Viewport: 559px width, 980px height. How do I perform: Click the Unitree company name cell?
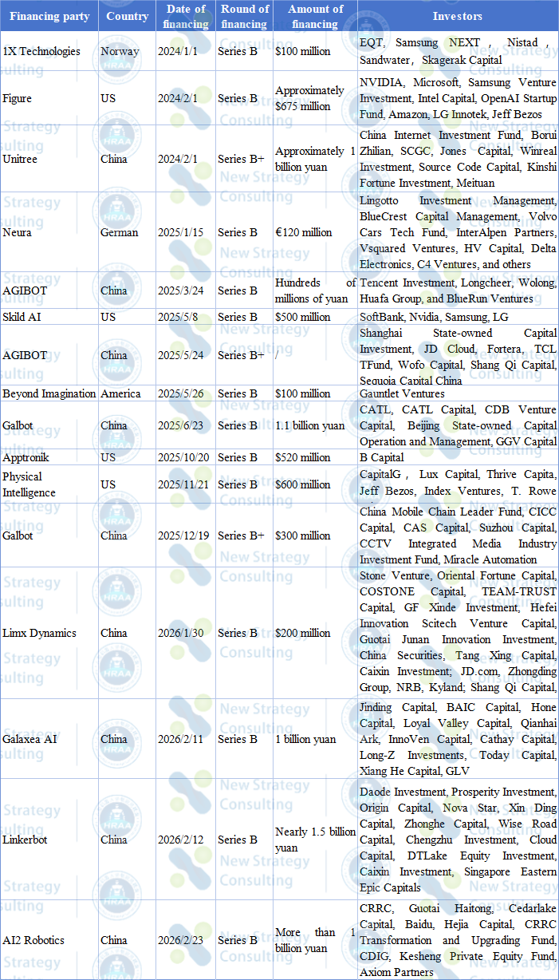click(20, 159)
